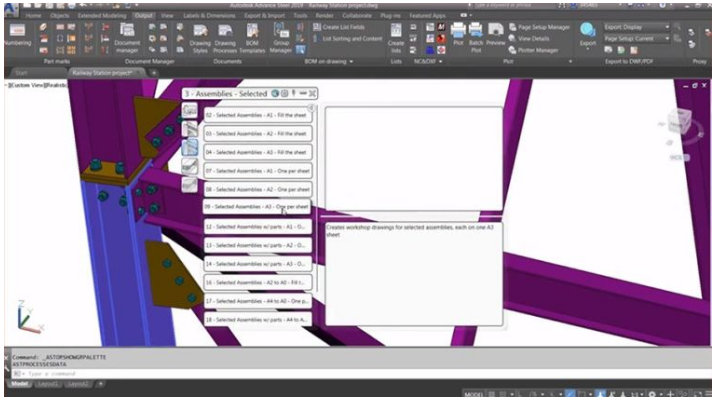717x402 pixels.
Task: Click View Details in Plot panel
Action: (x=529, y=39)
